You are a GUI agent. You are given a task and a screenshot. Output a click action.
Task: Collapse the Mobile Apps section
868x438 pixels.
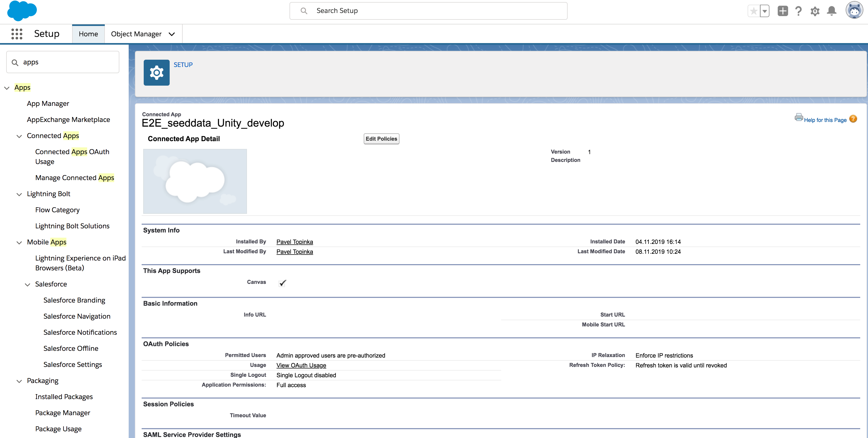point(19,243)
